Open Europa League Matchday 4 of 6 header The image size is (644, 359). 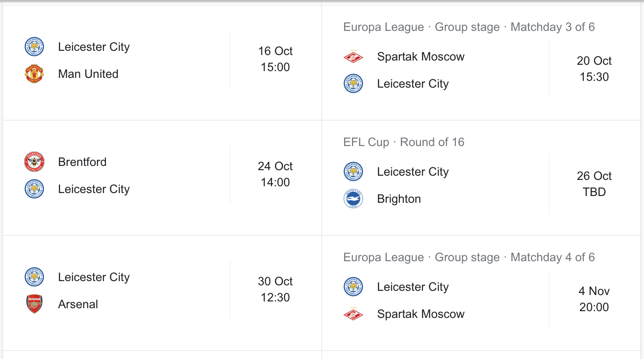469,257
